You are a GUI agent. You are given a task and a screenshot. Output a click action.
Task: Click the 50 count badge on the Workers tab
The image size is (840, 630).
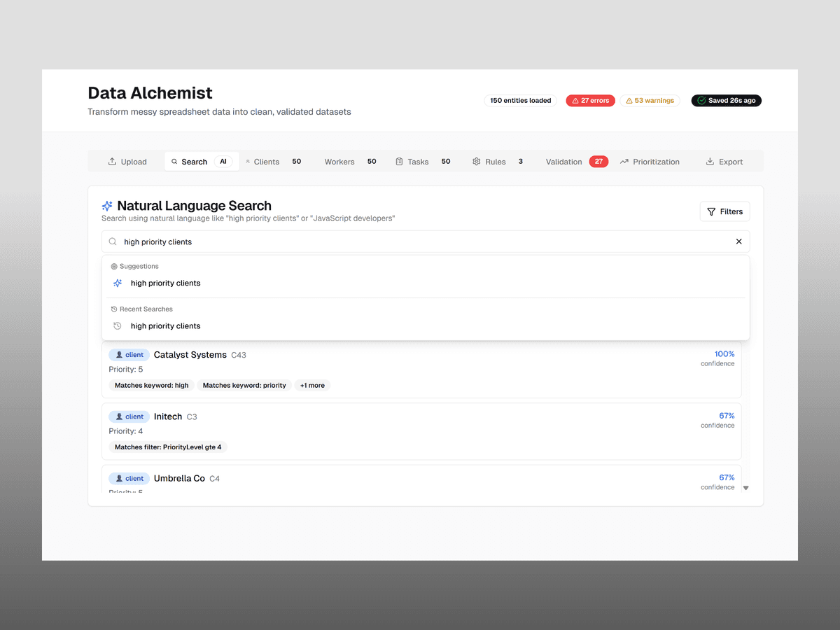point(372,162)
